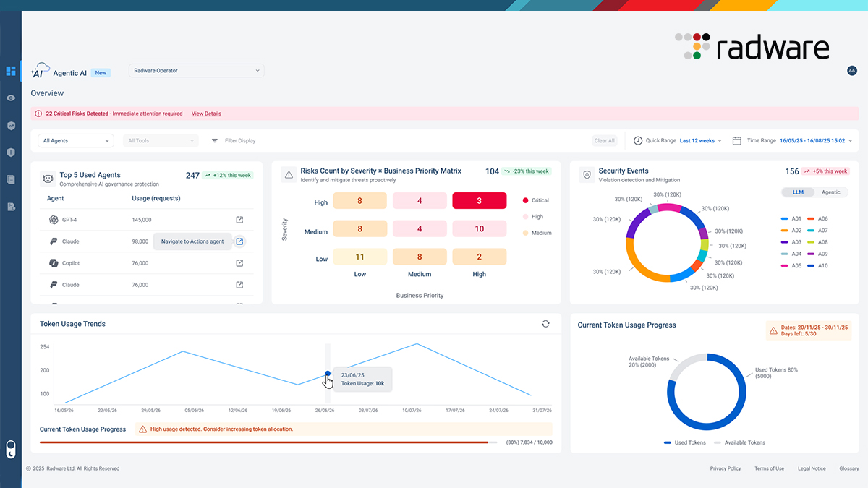868x488 pixels.
Task: Select the A10 legend entry
Action: tap(817, 266)
